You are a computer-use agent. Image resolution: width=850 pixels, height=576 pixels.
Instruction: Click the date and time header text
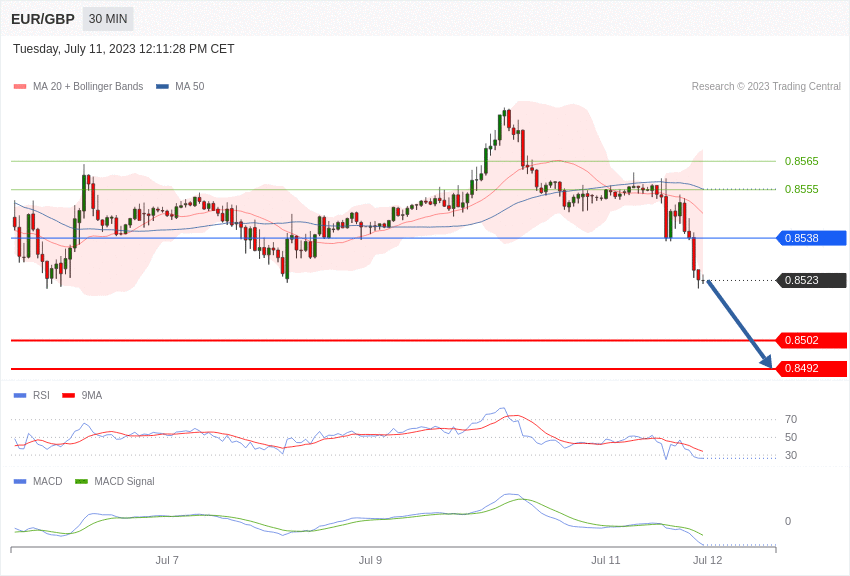pos(124,49)
